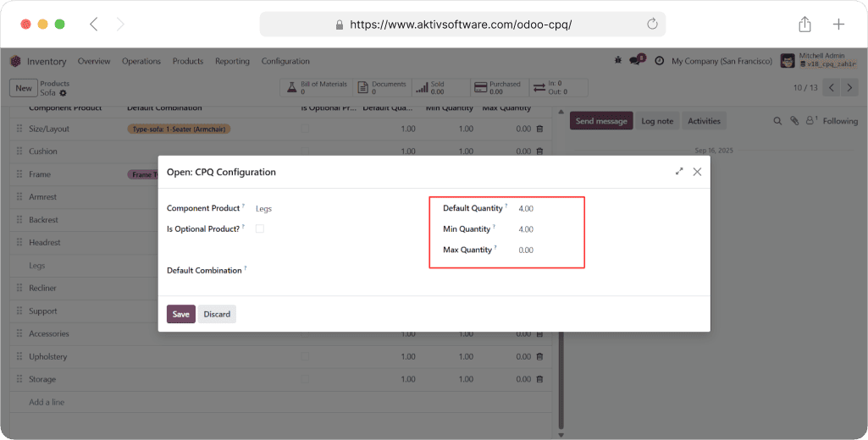The image size is (868, 440).
Task: Open the chat messages icon
Action: [x=635, y=61]
